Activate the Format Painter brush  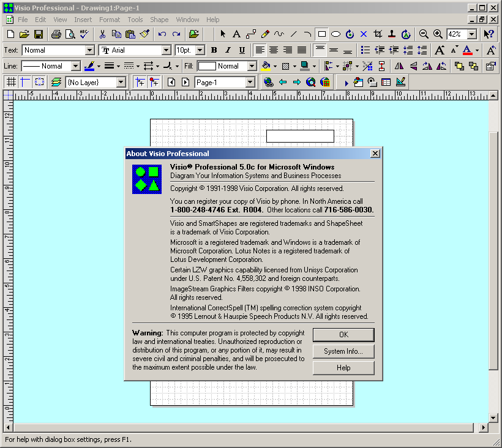(144, 34)
